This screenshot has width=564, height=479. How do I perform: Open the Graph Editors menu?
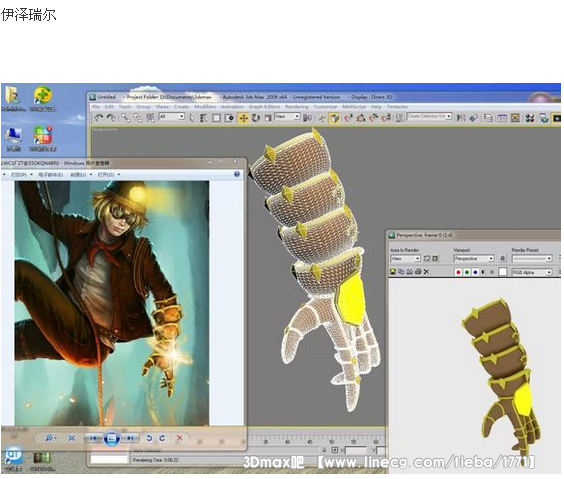pyautogui.click(x=264, y=107)
